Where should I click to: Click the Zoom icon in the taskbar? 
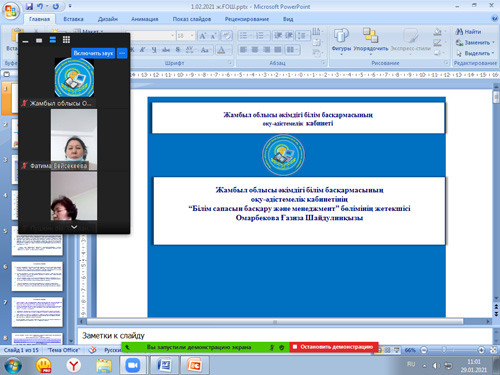133,365
